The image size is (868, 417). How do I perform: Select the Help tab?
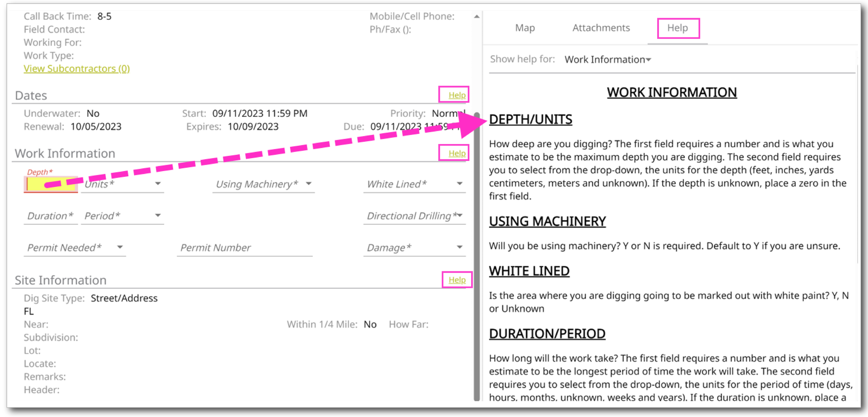coord(677,28)
